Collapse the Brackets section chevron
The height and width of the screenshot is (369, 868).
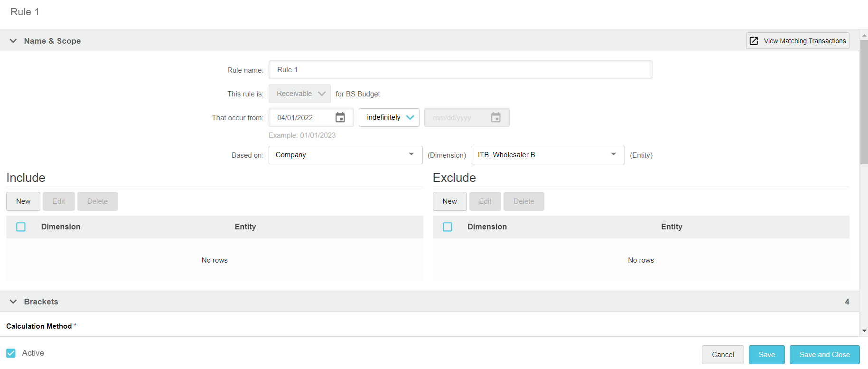(13, 302)
